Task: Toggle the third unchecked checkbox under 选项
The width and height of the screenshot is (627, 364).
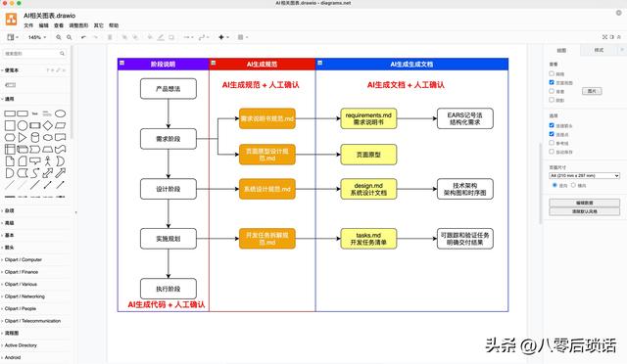Action: [552, 143]
